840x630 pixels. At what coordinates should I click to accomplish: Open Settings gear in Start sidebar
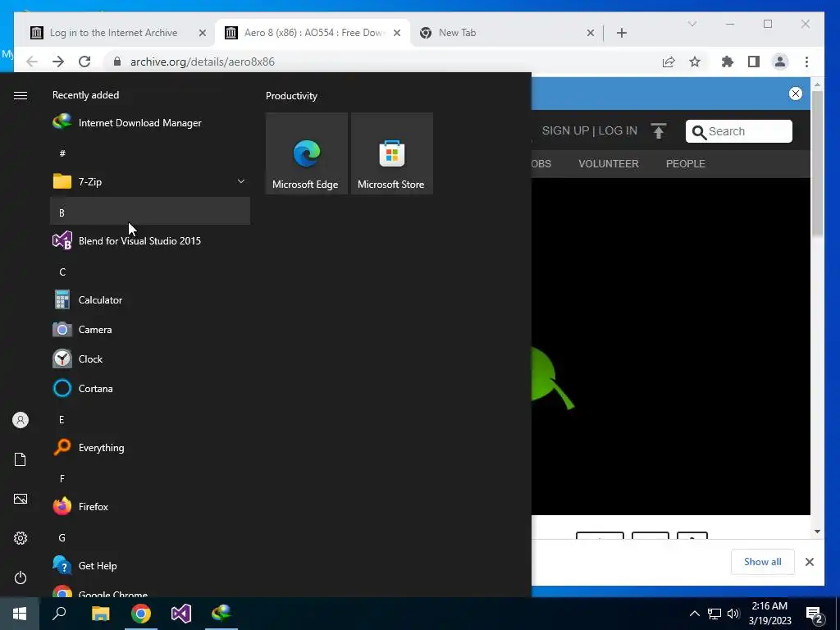pyautogui.click(x=21, y=538)
